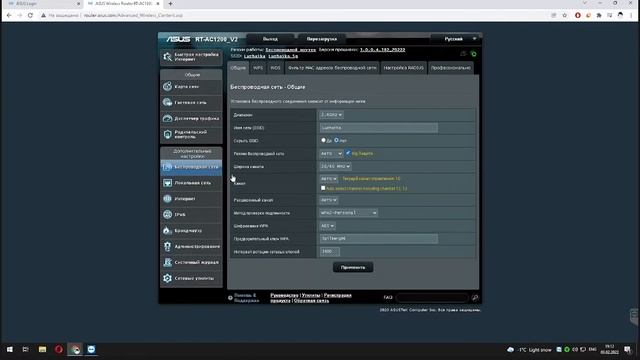Select Hide SSID 'Да' radio button
Viewport: 640px width, 360px height.
pyautogui.click(x=323, y=140)
